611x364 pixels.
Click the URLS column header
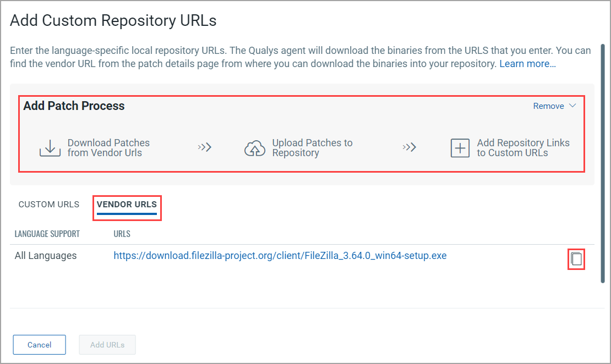[122, 234]
